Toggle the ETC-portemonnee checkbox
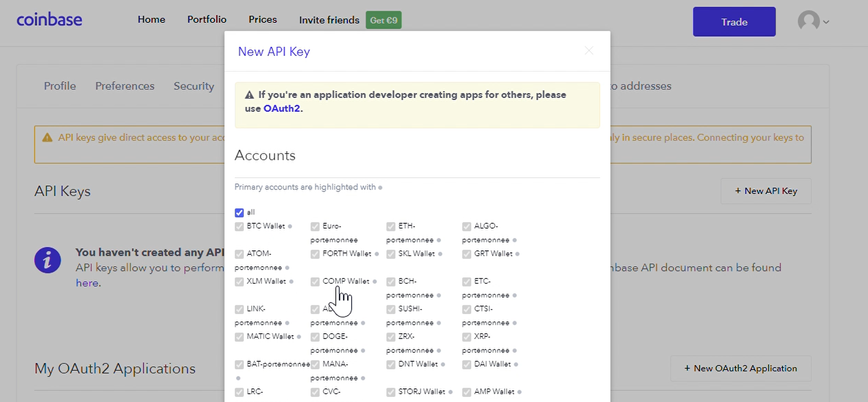The width and height of the screenshot is (868, 402). 467,281
